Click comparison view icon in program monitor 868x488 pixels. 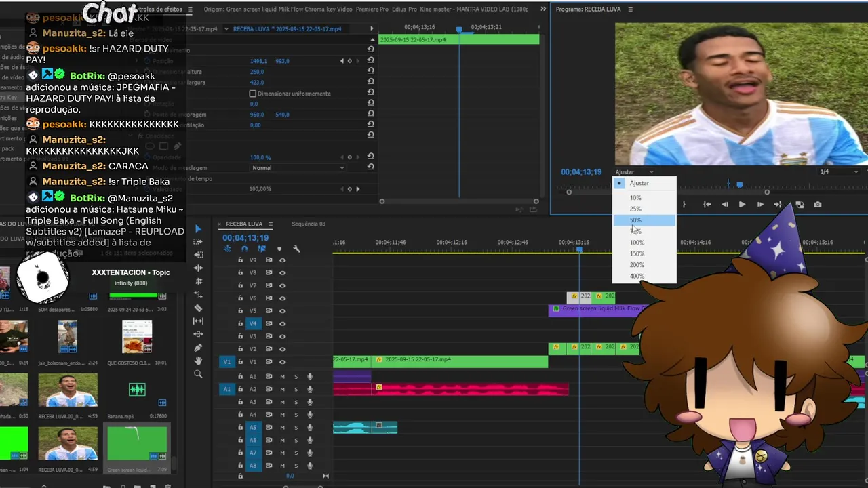point(800,204)
